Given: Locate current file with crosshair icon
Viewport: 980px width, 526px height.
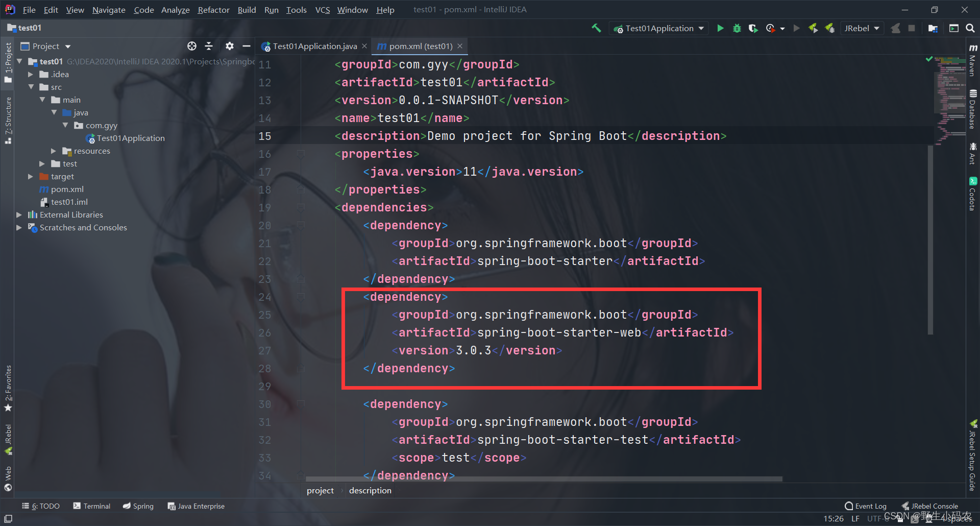Looking at the screenshot, I should [x=192, y=46].
